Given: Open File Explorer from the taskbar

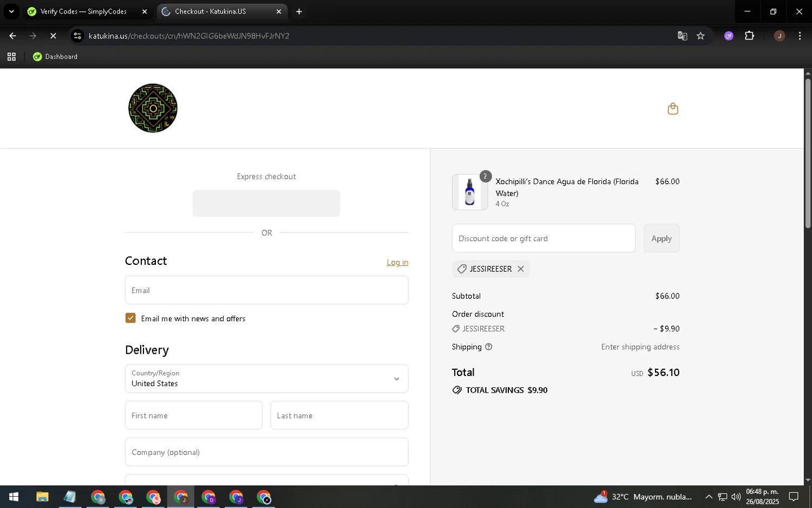Looking at the screenshot, I should (42, 497).
